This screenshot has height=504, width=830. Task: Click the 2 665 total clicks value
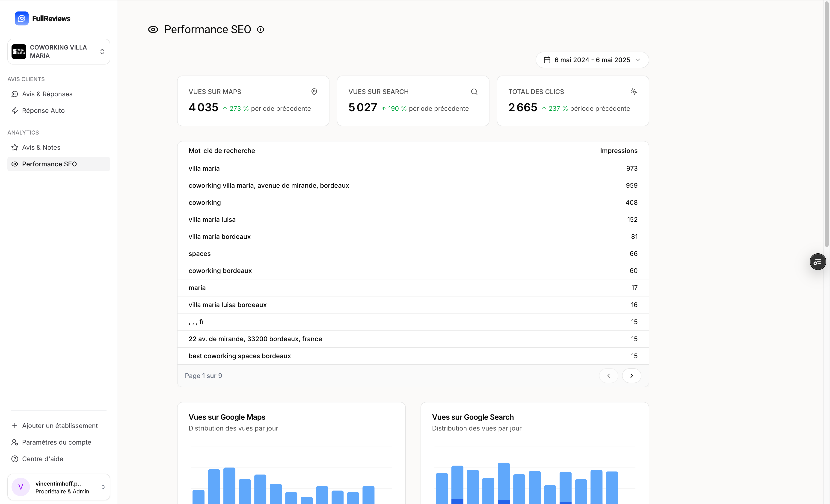click(523, 107)
